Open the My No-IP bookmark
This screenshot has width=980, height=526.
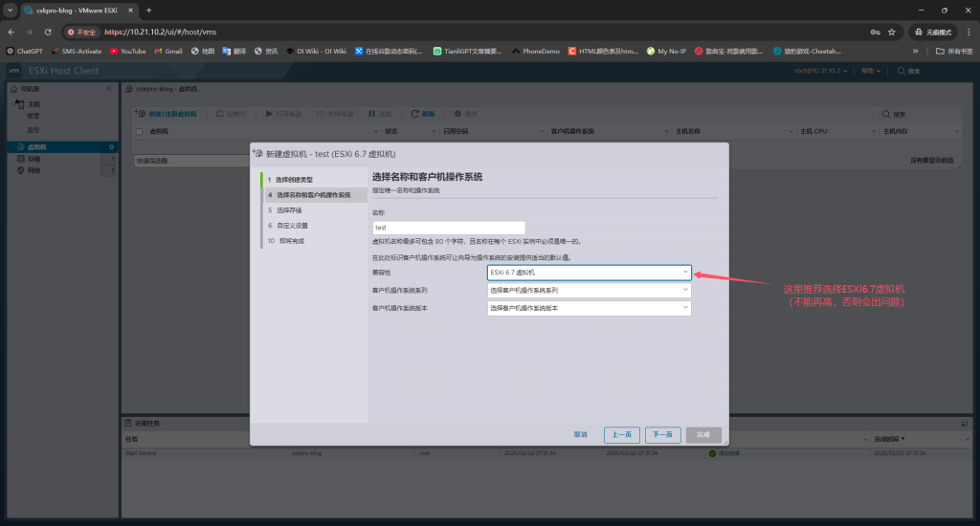click(x=666, y=52)
